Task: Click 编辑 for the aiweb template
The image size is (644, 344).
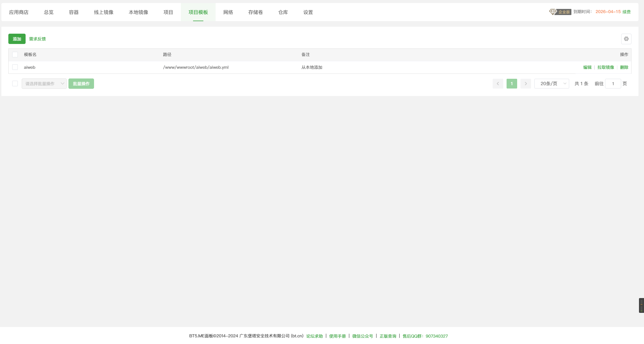Action: click(x=587, y=67)
